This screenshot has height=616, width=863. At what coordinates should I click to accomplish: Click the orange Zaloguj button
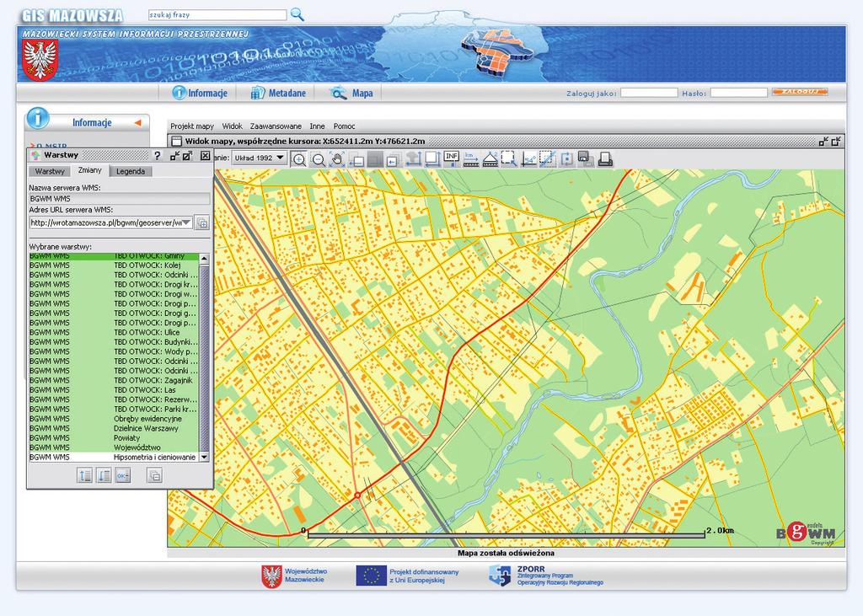coord(800,92)
